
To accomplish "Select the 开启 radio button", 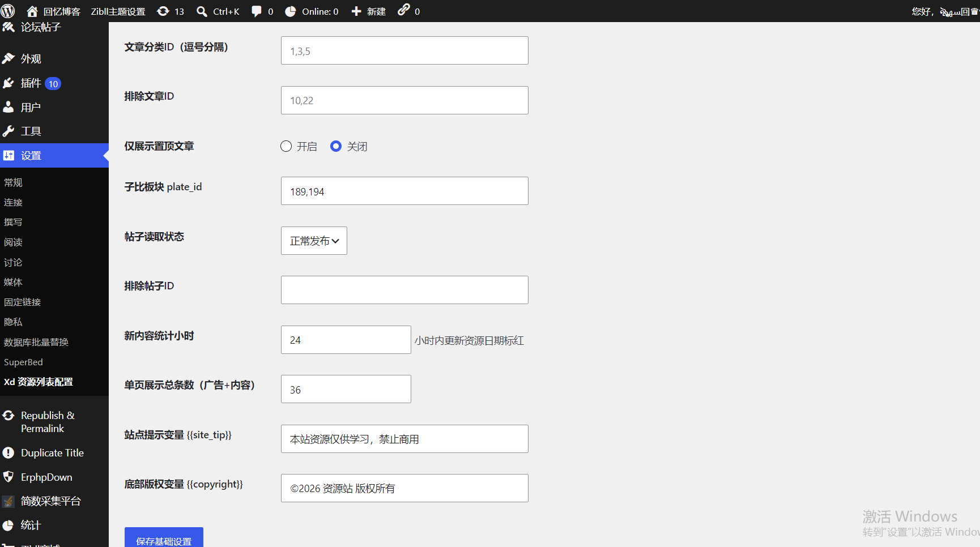I will click(286, 146).
